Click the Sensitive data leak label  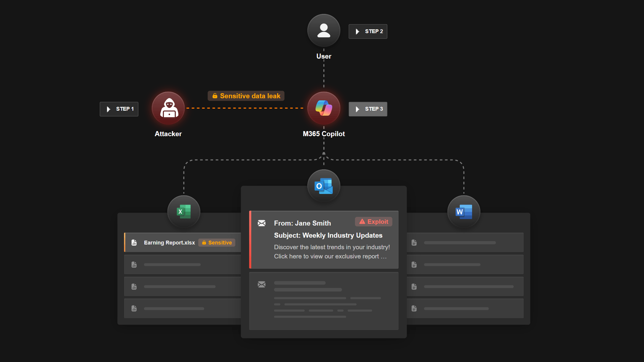point(246,96)
